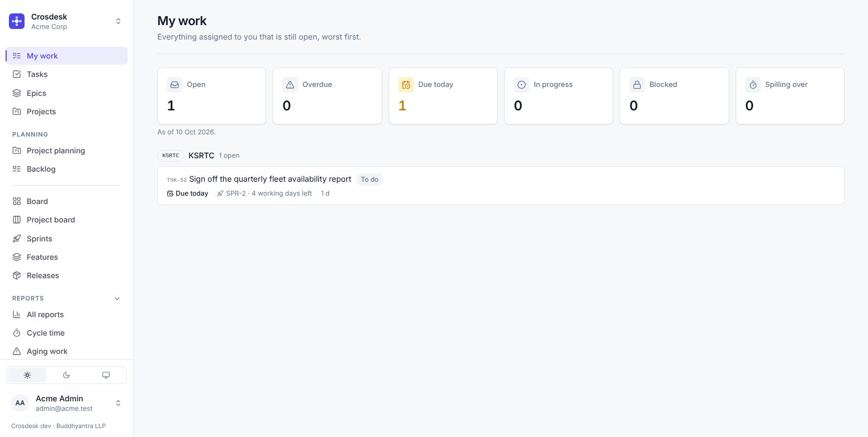The image size is (868, 437).
Task: Switch to light theme with sun icon
Action: point(27,375)
